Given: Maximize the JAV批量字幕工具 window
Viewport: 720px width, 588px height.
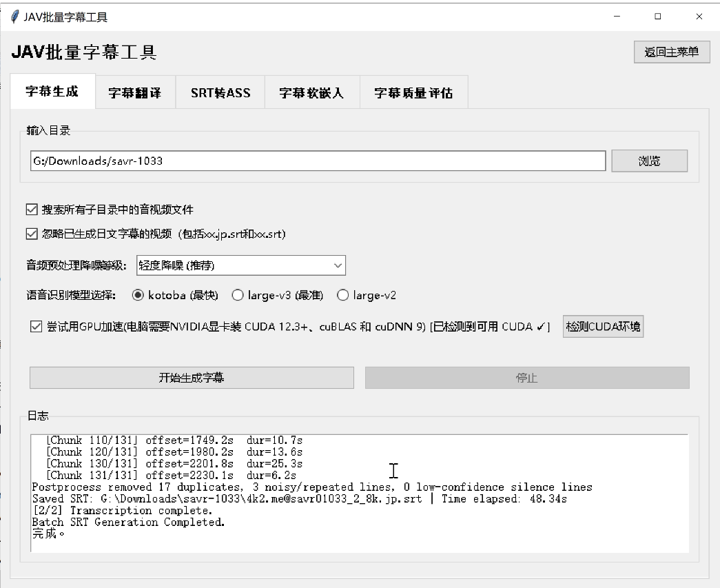Looking at the screenshot, I should 657,17.
